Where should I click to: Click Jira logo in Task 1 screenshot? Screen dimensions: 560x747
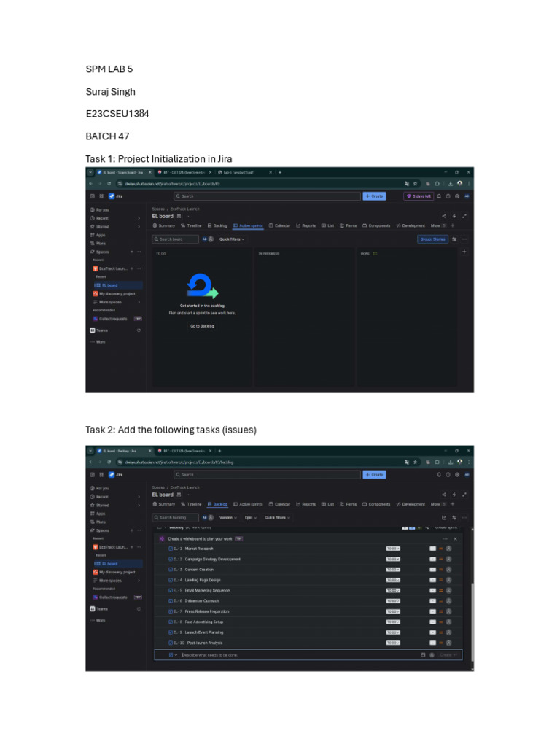point(115,196)
